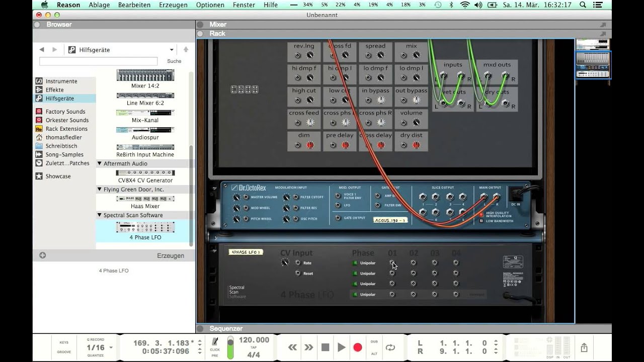Viewport: 644px width, 362px height.
Task: Click the LFO mod output jack on Dr.OctoRex
Action: (x=338, y=205)
